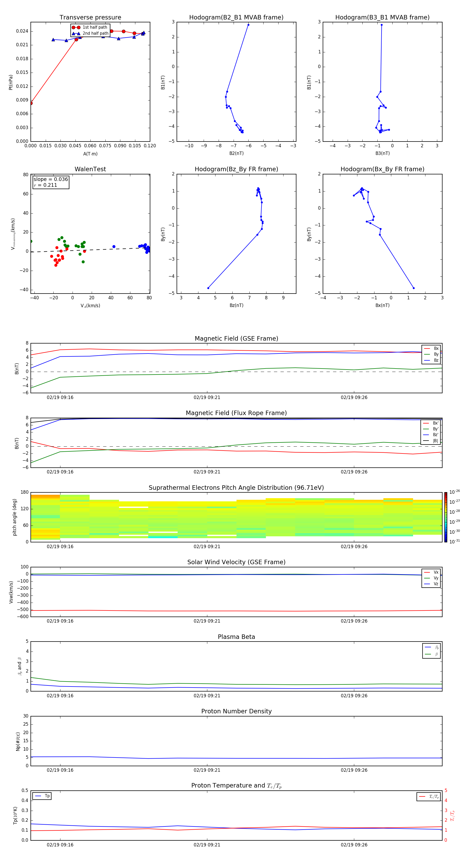Select the 'Hodogram(B2_B1 MVAB frame)' title
Screen dimensions: 473x868
pos(236,18)
